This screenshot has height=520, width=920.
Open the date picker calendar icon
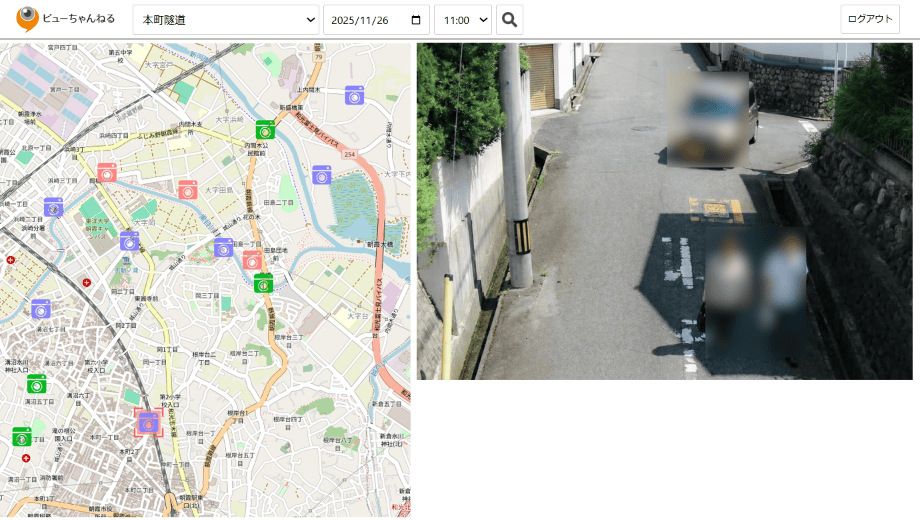pos(414,19)
